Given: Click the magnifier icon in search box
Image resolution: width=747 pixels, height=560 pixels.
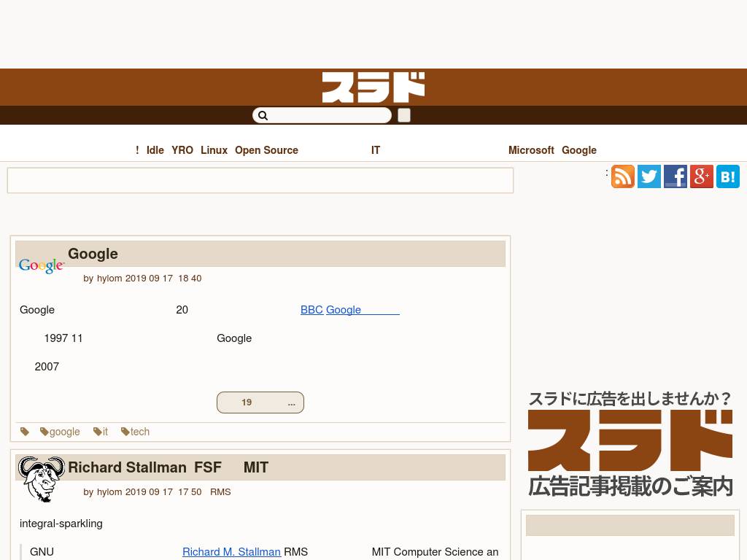Looking at the screenshot, I should click(x=263, y=115).
